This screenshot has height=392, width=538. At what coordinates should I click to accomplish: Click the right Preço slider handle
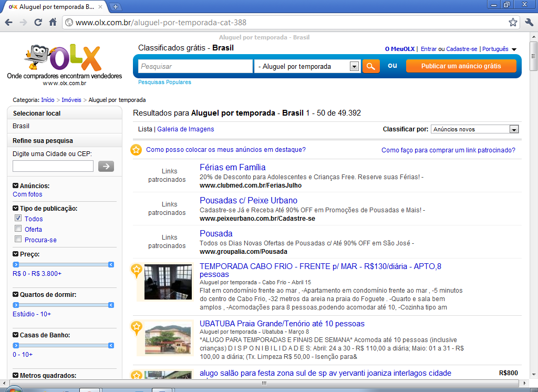(111, 265)
